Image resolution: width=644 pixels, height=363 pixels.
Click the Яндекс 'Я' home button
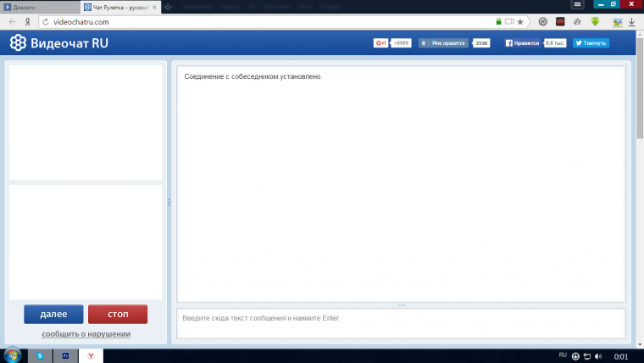[28, 21]
